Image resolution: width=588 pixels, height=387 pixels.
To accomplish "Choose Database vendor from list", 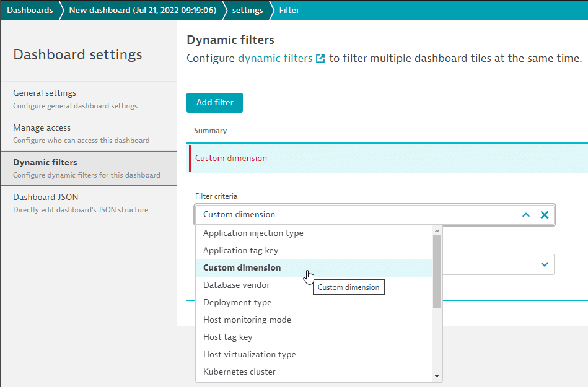I will pyautogui.click(x=237, y=285).
